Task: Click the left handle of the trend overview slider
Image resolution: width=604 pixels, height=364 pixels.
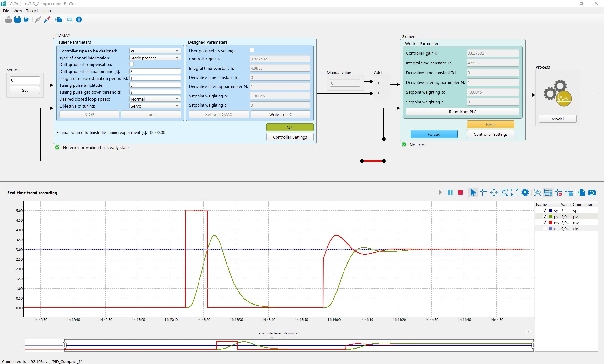Action: (64, 345)
